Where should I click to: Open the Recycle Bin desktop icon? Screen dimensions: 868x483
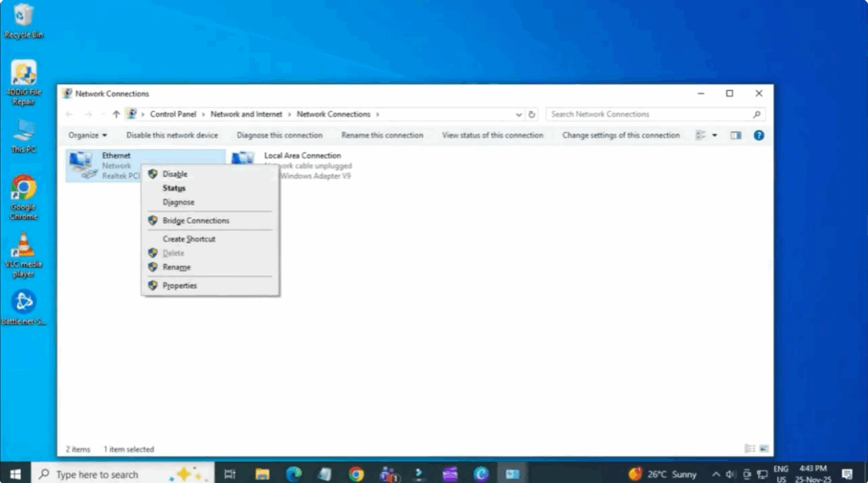click(x=23, y=21)
